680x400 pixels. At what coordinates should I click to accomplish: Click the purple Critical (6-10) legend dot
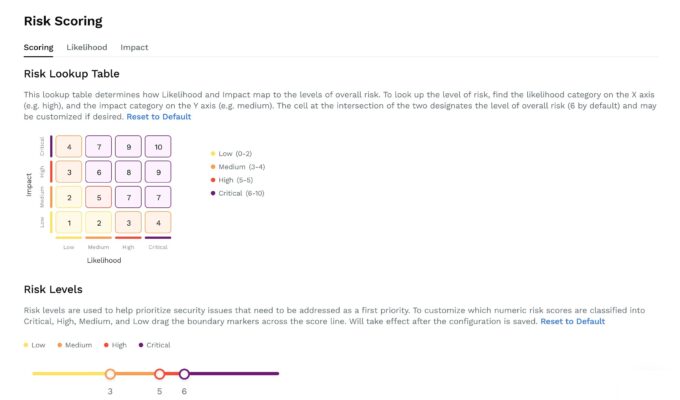pos(211,195)
